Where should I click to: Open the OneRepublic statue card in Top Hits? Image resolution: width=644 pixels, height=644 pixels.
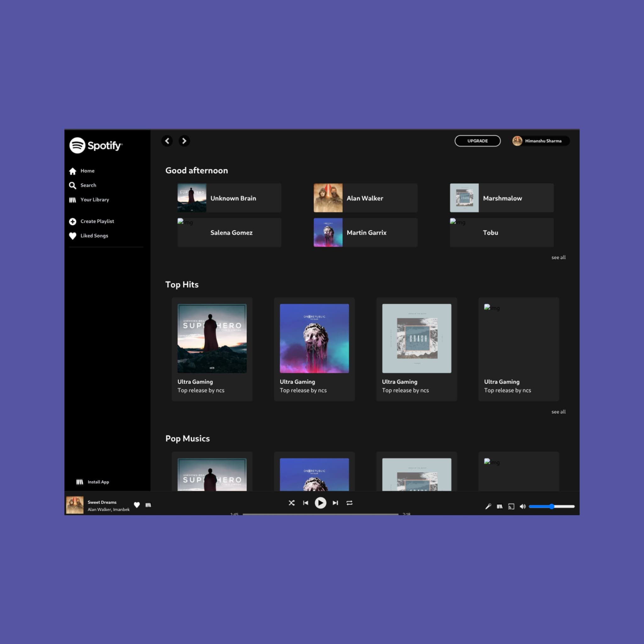[x=314, y=349]
